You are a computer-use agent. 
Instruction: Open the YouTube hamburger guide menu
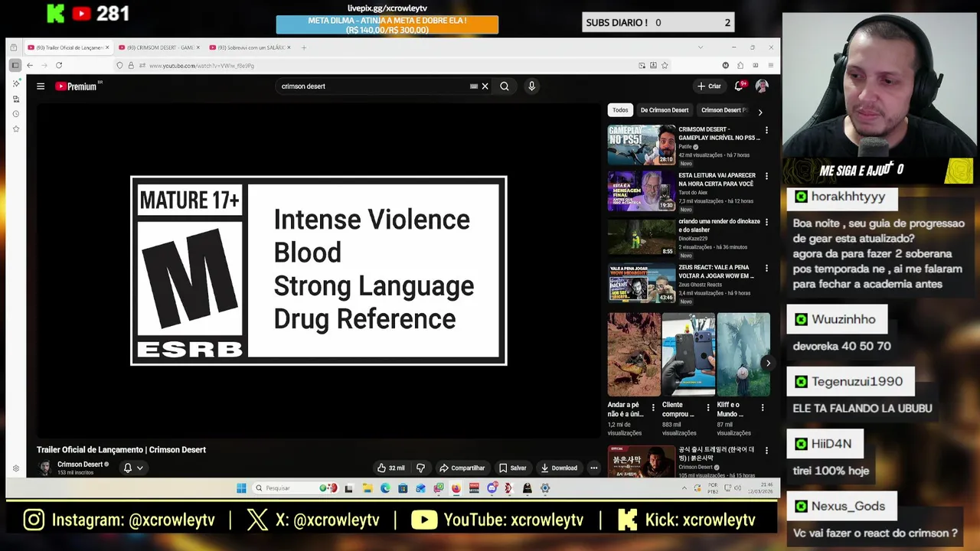[x=41, y=86]
